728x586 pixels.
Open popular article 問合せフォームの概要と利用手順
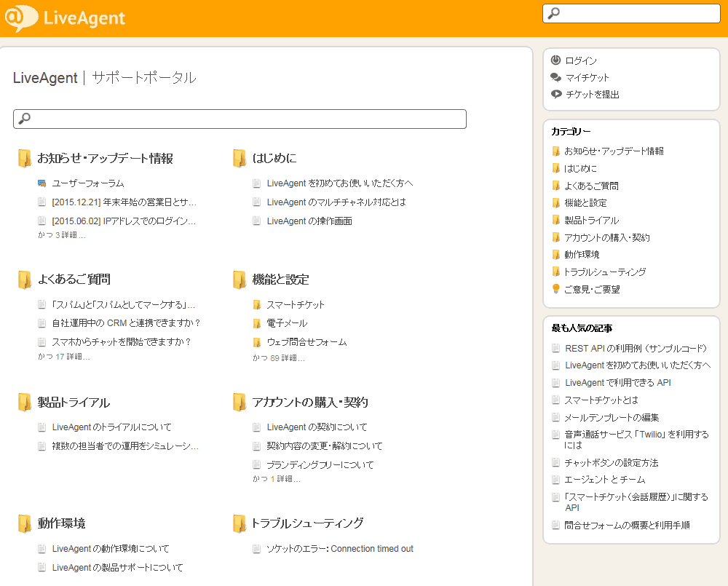tap(627, 525)
